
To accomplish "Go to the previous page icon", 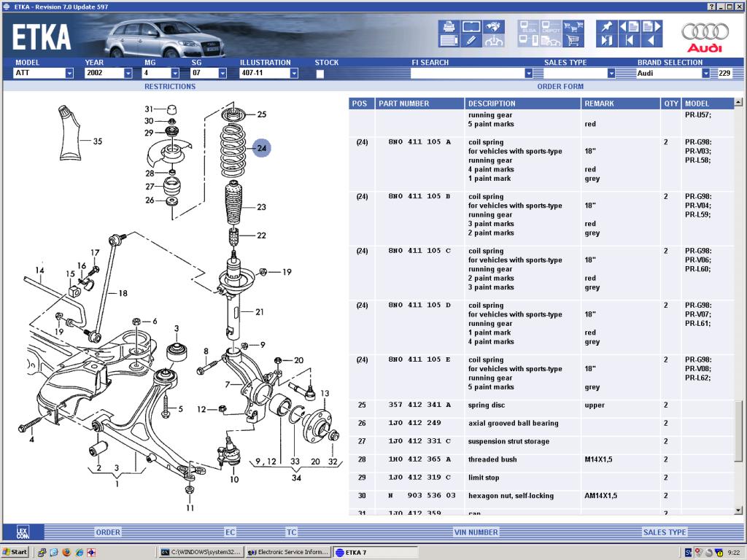I will (x=629, y=27).
